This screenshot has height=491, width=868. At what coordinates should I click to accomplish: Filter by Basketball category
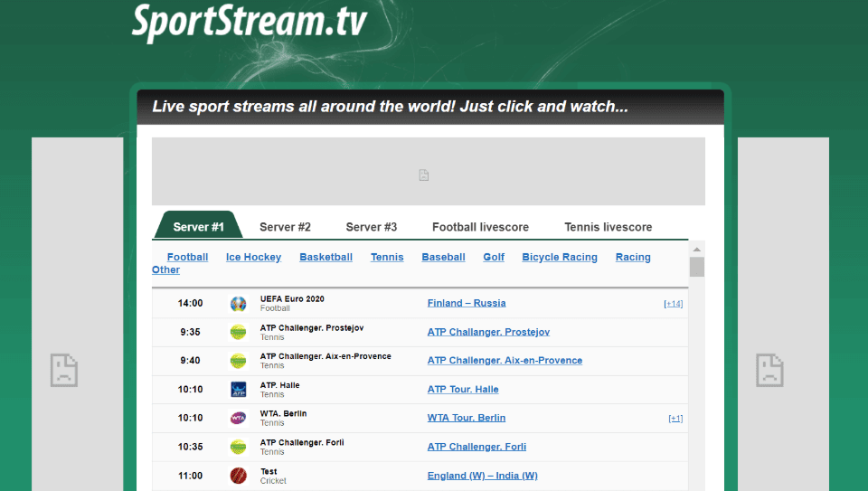click(326, 257)
